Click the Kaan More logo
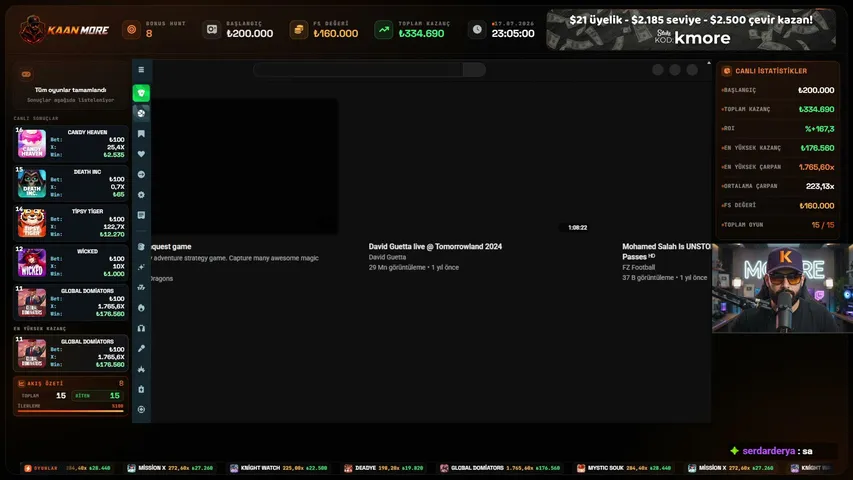853x480 pixels. point(64,29)
